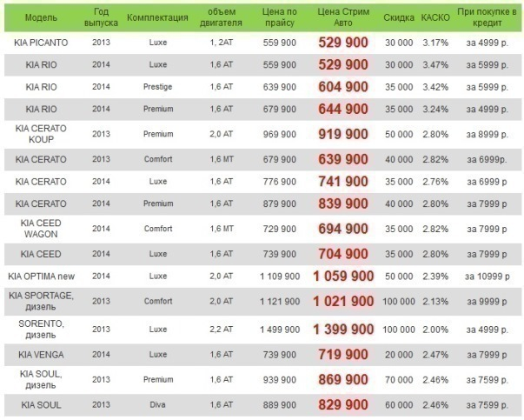
Task: Select the 1 059 900 Optima price
Action: pos(343,277)
